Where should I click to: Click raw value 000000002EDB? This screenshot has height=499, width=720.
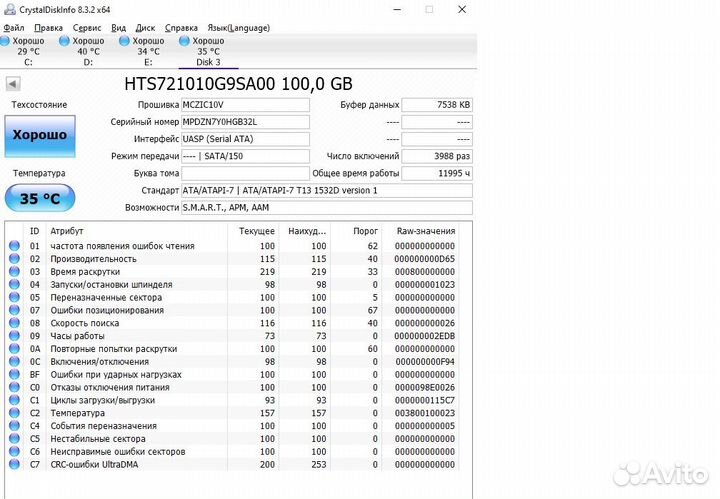pos(425,336)
